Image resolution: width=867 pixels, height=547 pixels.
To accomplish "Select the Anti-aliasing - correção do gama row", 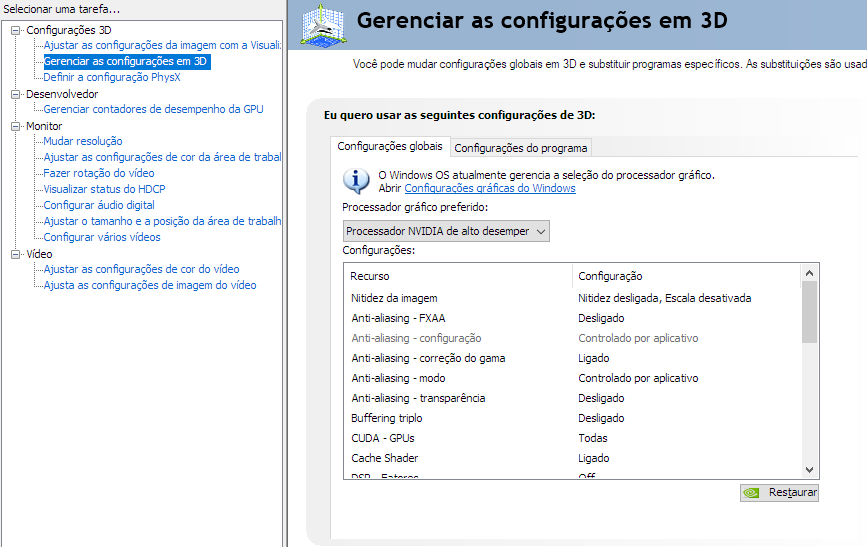I will tap(572, 358).
